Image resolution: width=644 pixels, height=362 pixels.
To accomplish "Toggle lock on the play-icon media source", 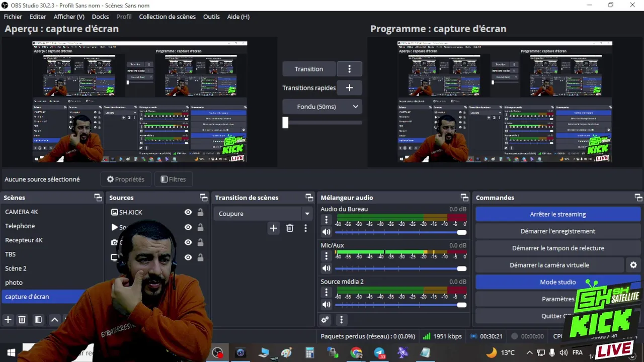I will (x=200, y=227).
